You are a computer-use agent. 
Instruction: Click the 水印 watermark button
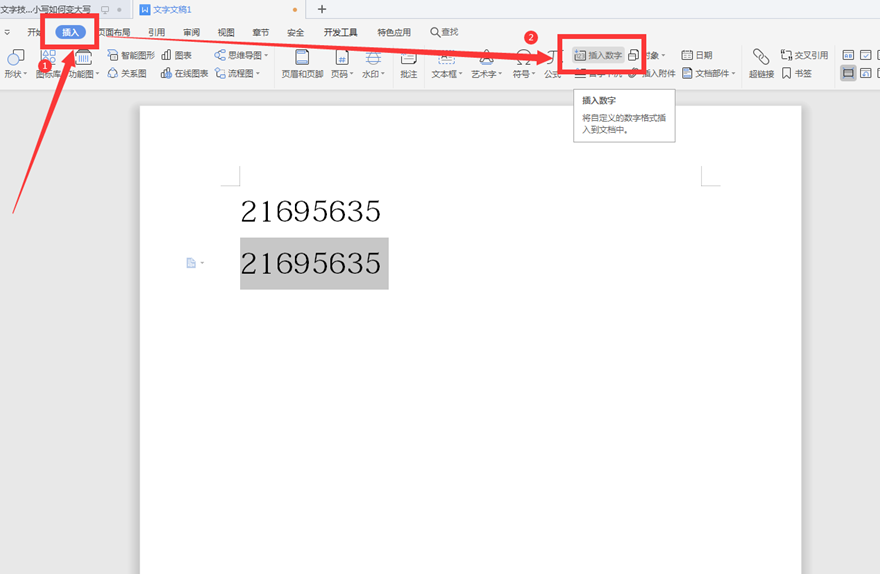(x=373, y=63)
